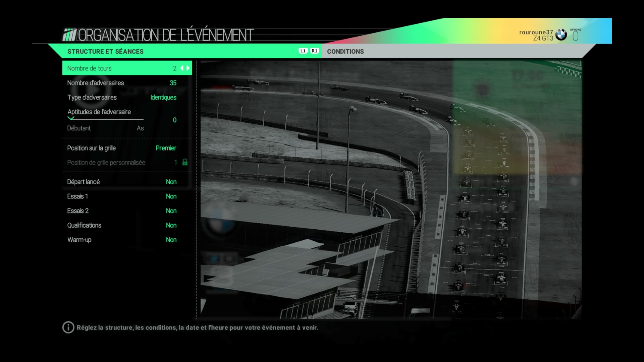
Task: Click the info circle icon at bottom
Action: (x=68, y=327)
